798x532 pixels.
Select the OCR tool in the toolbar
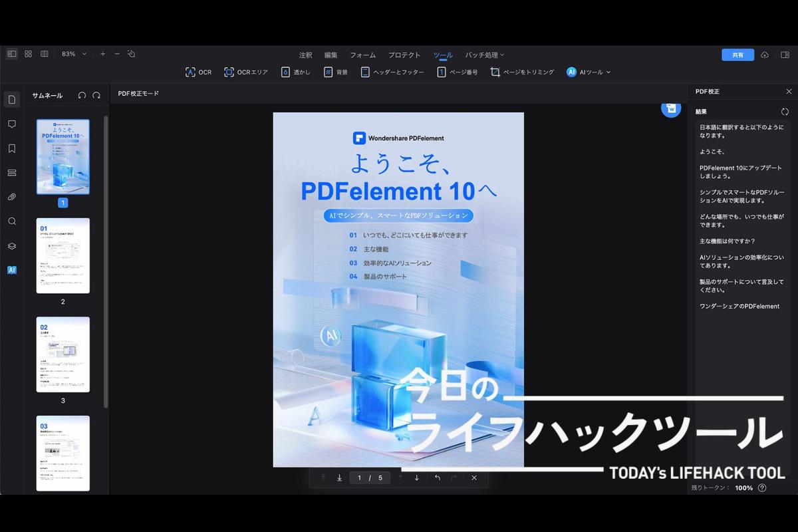(x=198, y=71)
